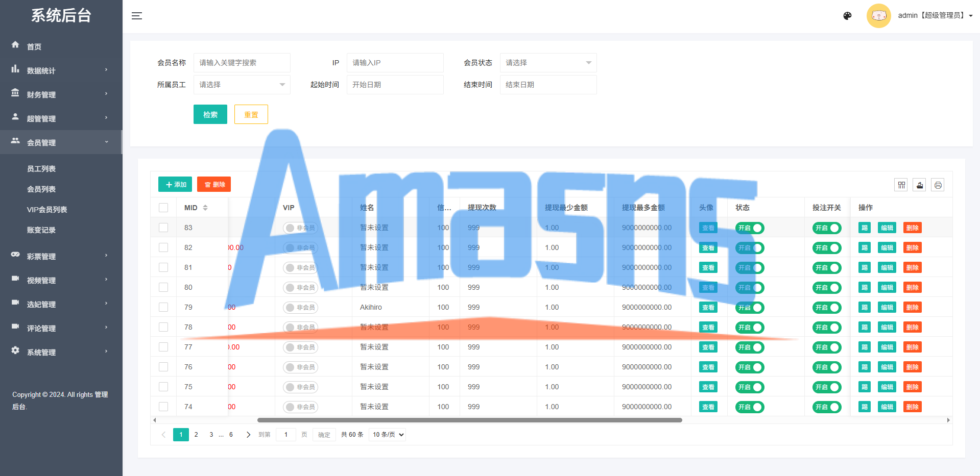
Task: Open the admin account dropdown
Action: [x=936, y=15]
